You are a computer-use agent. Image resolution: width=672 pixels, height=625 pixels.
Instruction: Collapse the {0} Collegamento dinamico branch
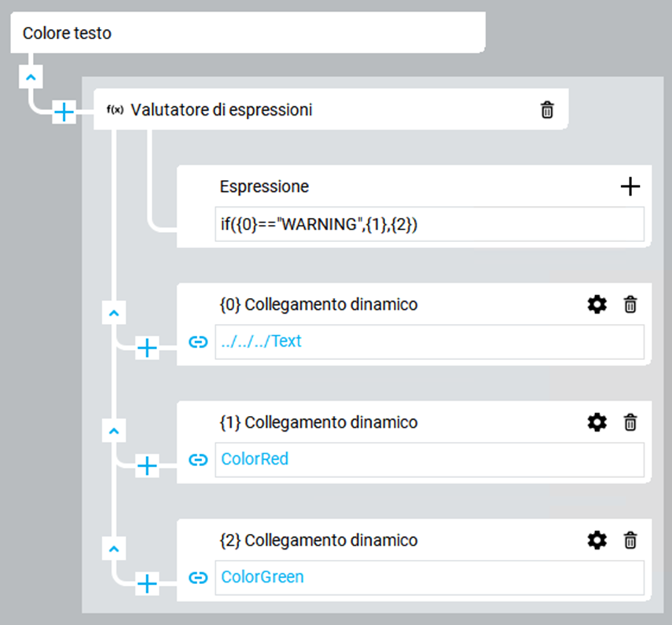click(x=114, y=313)
